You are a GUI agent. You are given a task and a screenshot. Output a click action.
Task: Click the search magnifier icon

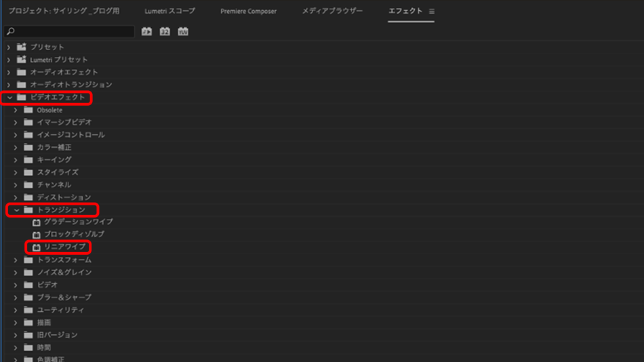tap(11, 31)
